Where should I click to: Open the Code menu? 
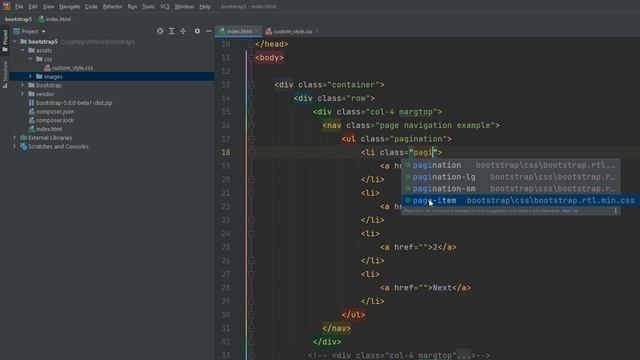(x=91, y=7)
